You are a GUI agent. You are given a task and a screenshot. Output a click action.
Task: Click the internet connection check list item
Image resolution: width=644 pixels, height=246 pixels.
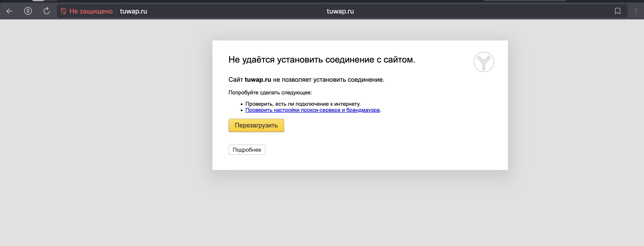point(303,104)
